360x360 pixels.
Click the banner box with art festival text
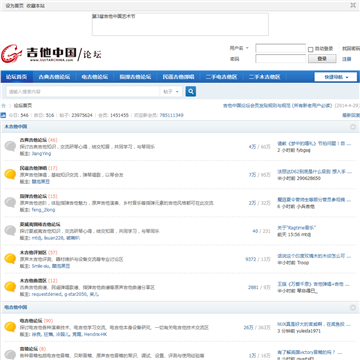coord(180,24)
